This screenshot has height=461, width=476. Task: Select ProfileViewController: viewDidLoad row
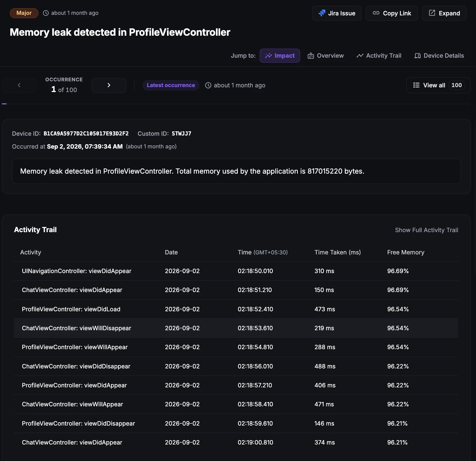pos(236,309)
